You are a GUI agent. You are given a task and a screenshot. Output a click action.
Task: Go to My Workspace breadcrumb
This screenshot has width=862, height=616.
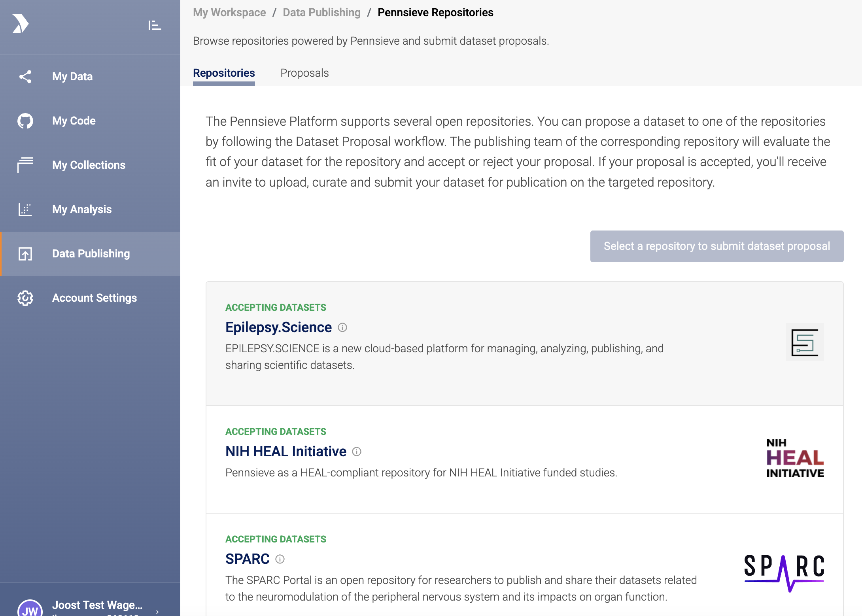tap(229, 13)
